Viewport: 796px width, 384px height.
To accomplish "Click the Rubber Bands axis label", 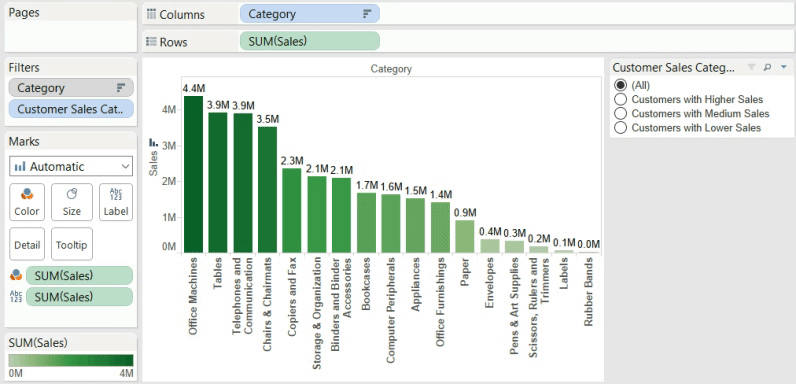I will coord(588,292).
